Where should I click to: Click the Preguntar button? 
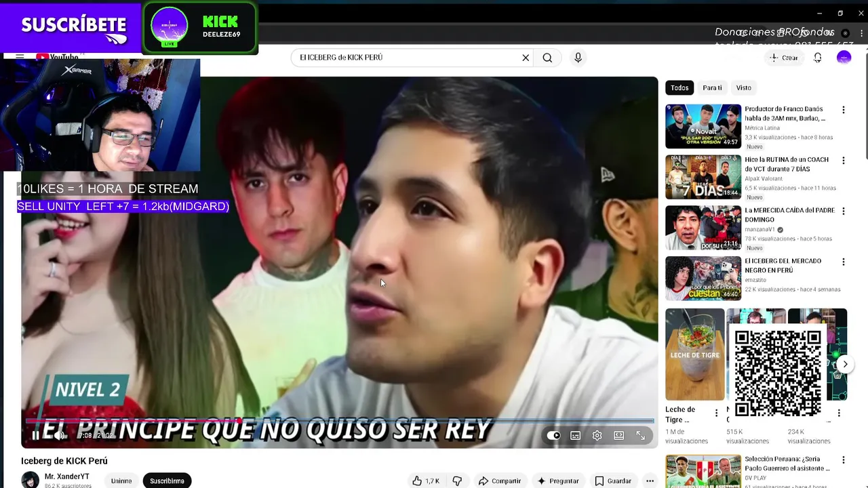click(x=557, y=481)
